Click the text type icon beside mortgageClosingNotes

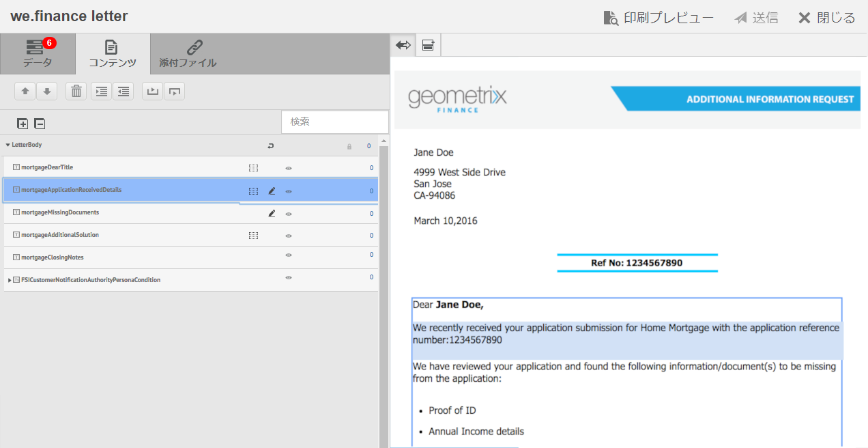(x=16, y=257)
